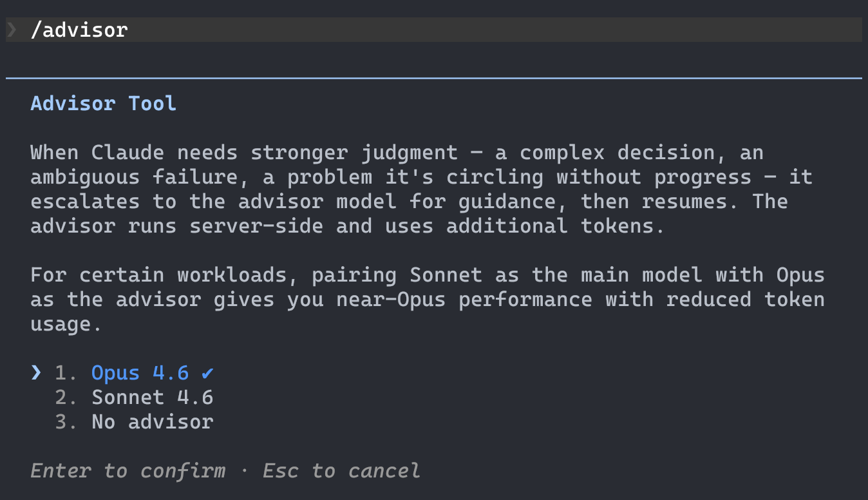Click the Advisor Tool heading

pyautogui.click(x=103, y=104)
